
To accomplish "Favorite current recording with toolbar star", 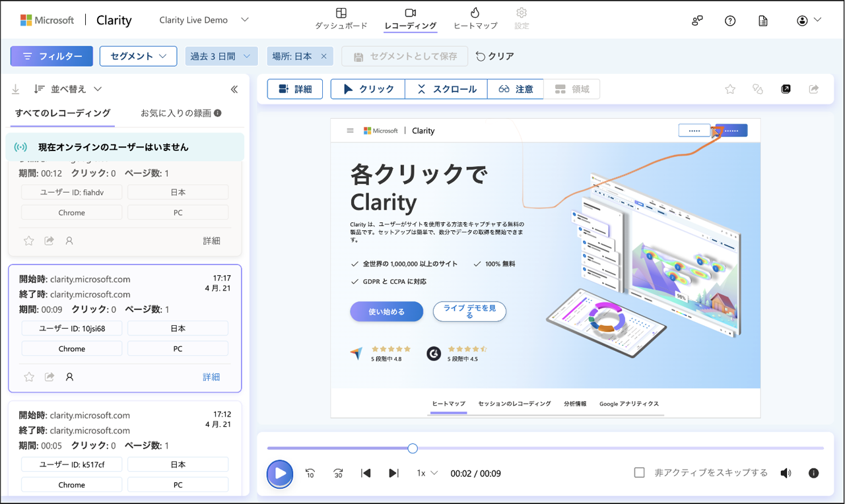I will pyautogui.click(x=730, y=89).
